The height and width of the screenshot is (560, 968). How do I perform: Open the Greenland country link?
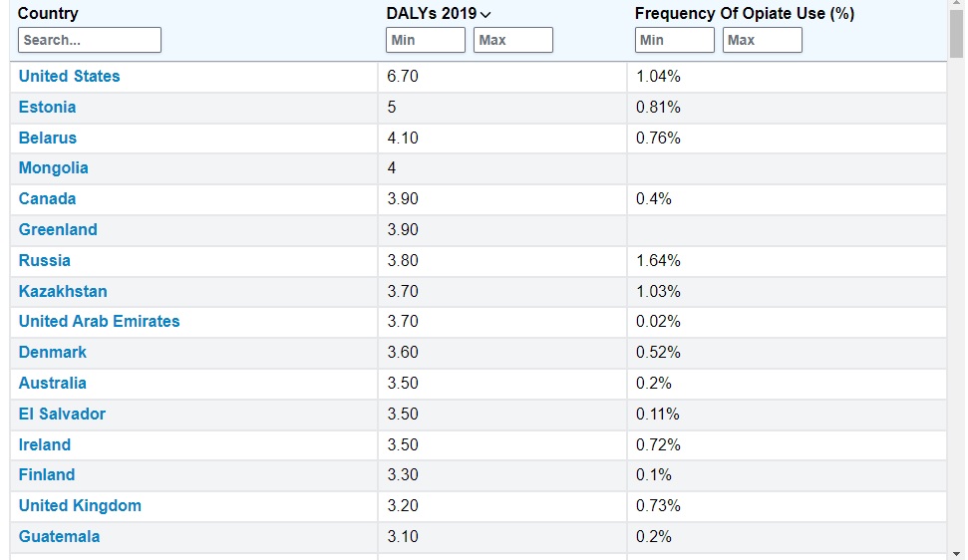click(58, 230)
